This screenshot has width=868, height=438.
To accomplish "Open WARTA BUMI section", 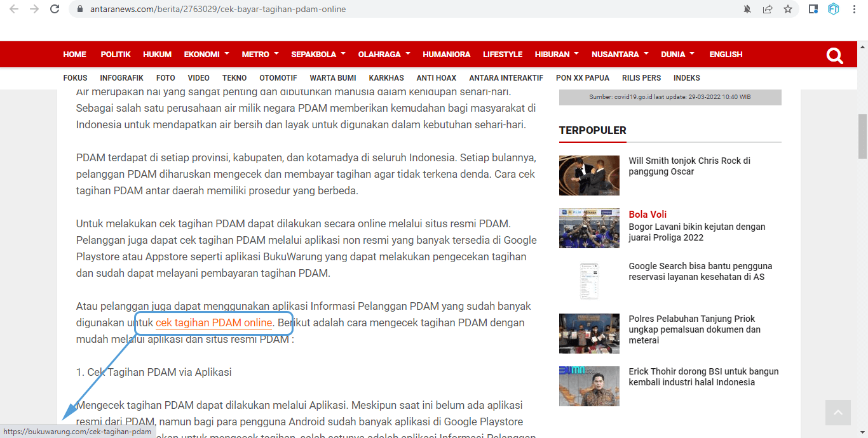I will click(x=333, y=78).
